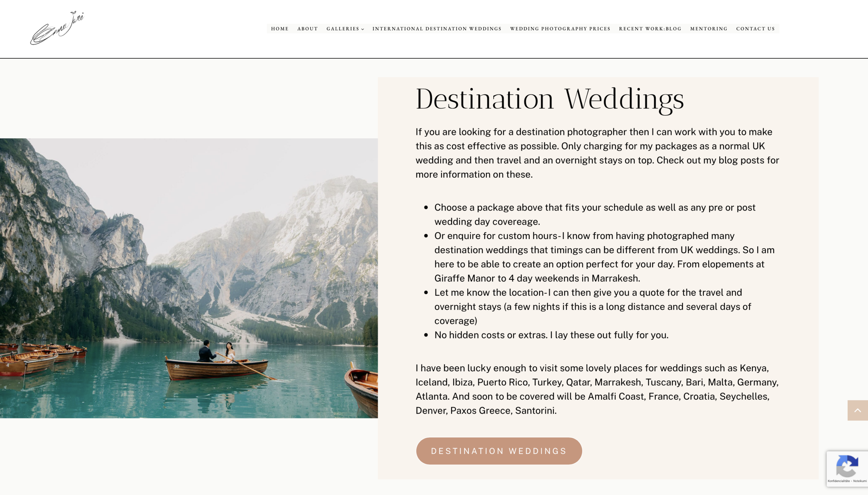Click the 'No hidden costs' bullet point
Image resolution: width=868 pixels, height=495 pixels.
(551, 335)
